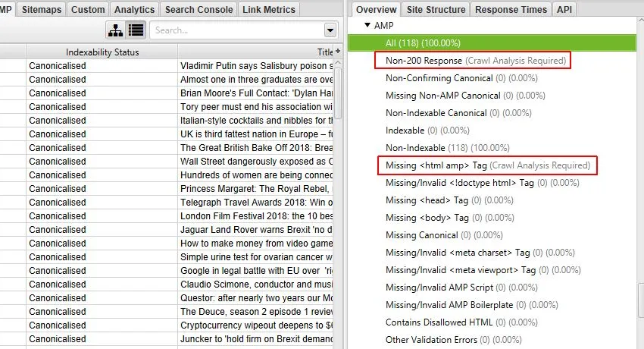
Task: Click inside the Search field
Action: 238,30
